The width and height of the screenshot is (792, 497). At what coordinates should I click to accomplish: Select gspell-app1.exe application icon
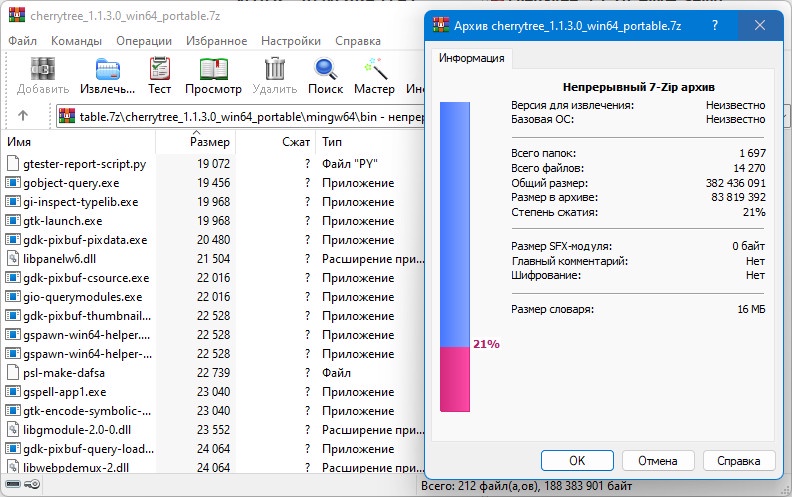pyautogui.click(x=13, y=391)
